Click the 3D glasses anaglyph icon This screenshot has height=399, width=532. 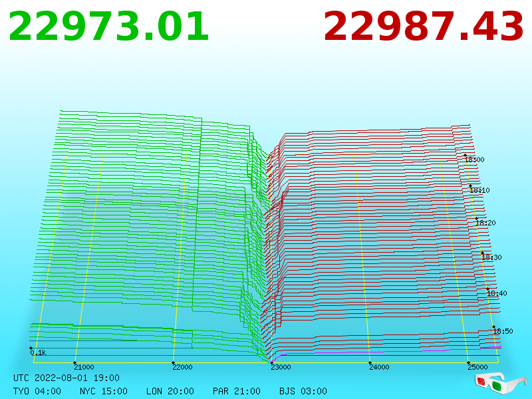pos(500,384)
